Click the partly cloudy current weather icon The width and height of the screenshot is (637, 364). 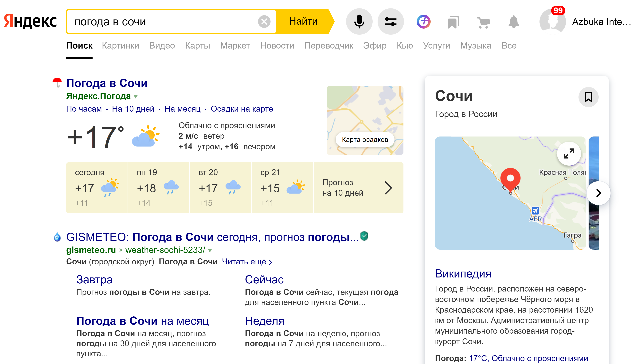(146, 136)
